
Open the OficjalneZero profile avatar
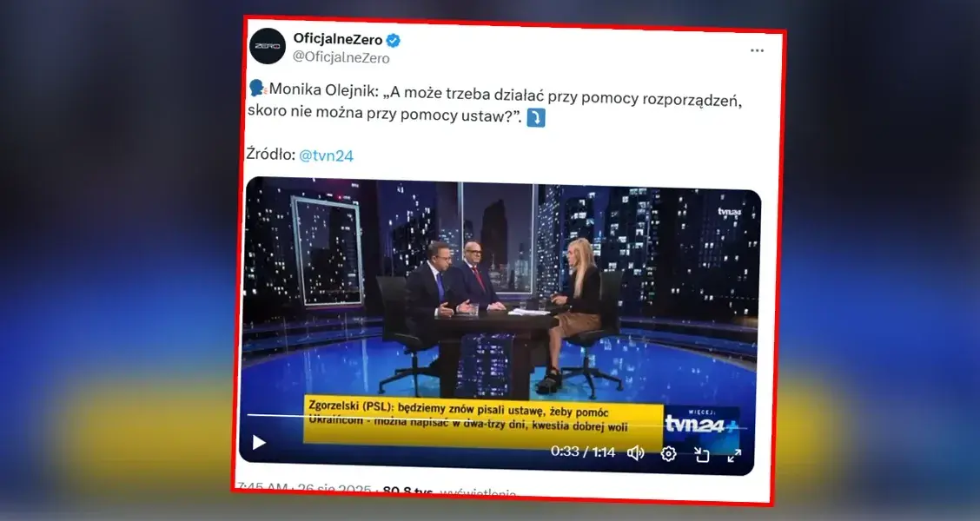(x=268, y=46)
